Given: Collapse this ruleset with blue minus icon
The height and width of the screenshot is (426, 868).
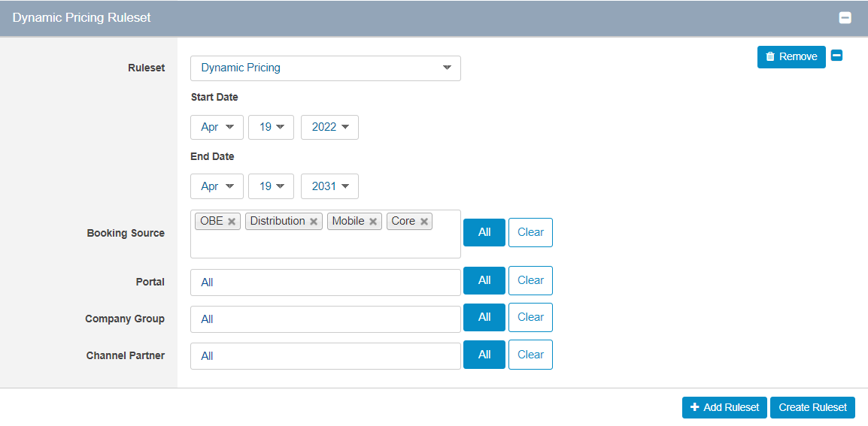Looking at the screenshot, I should pos(837,56).
